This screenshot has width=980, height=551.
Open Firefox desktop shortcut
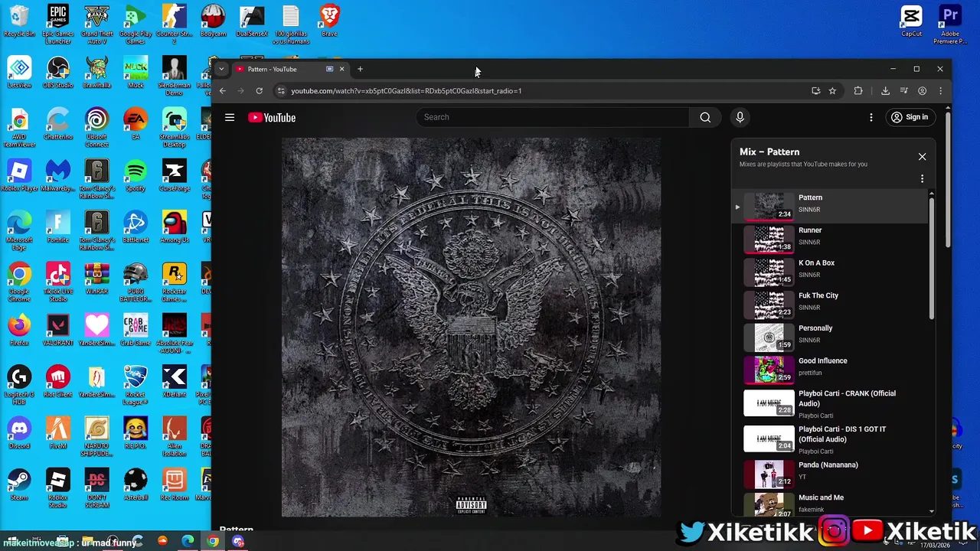point(19,329)
